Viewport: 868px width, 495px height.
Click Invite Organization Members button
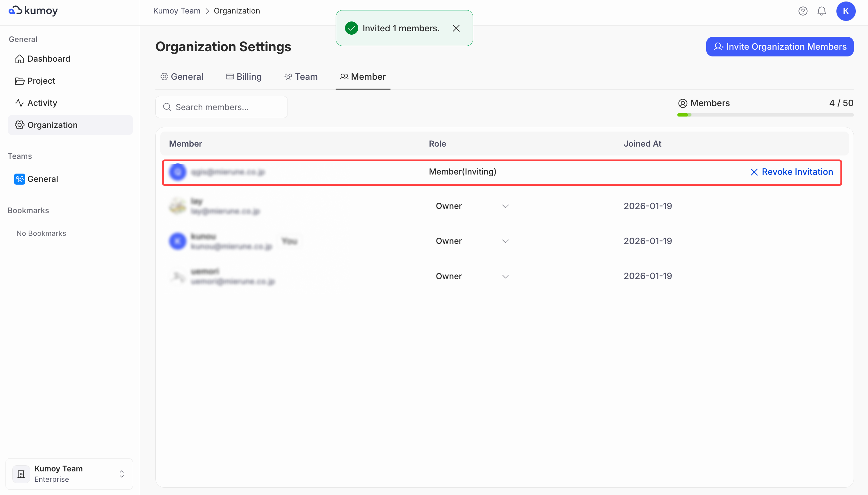(779, 47)
